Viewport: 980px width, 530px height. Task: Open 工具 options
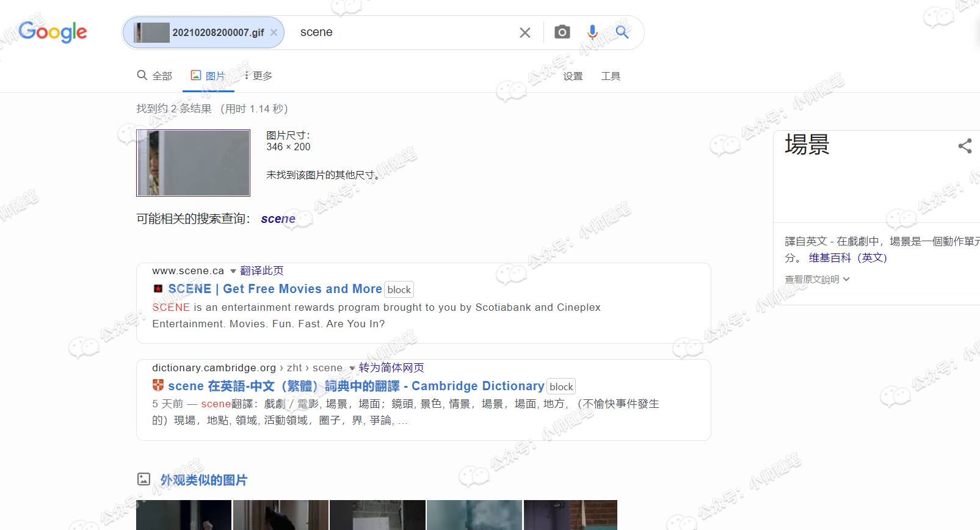pos(611,76)
